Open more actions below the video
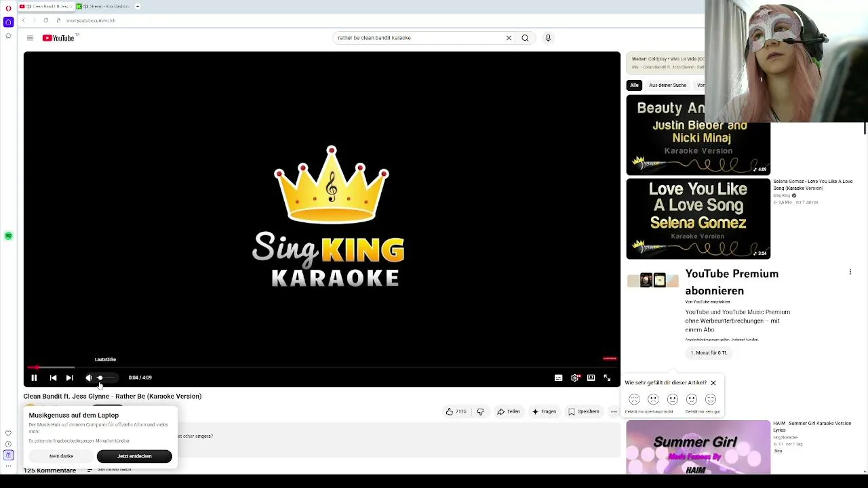868x488 pixels. pyautogui.click(x=614, y=411)
